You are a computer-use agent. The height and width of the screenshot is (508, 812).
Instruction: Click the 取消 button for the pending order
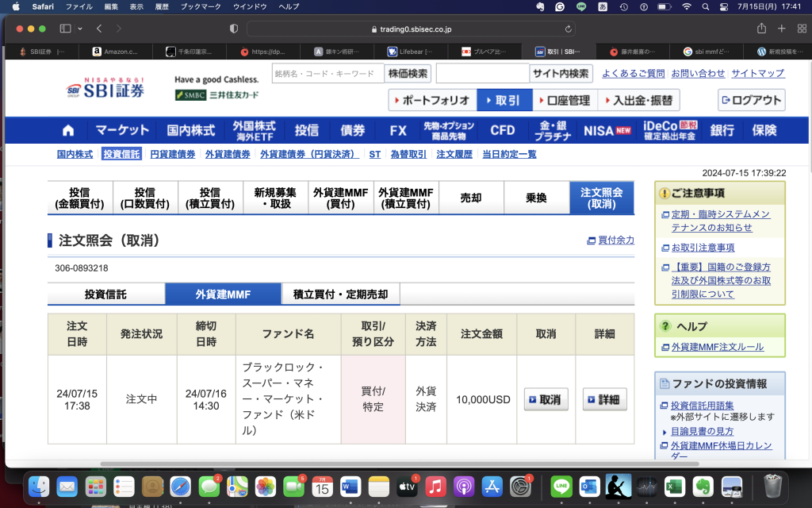(x=546, y=399)
